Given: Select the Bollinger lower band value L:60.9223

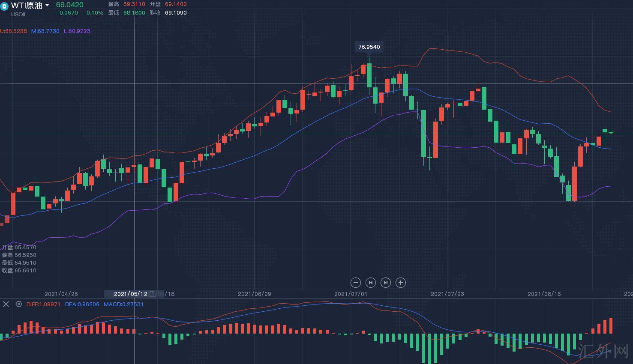Looking at the screenshot, I should tap(77, 31).
